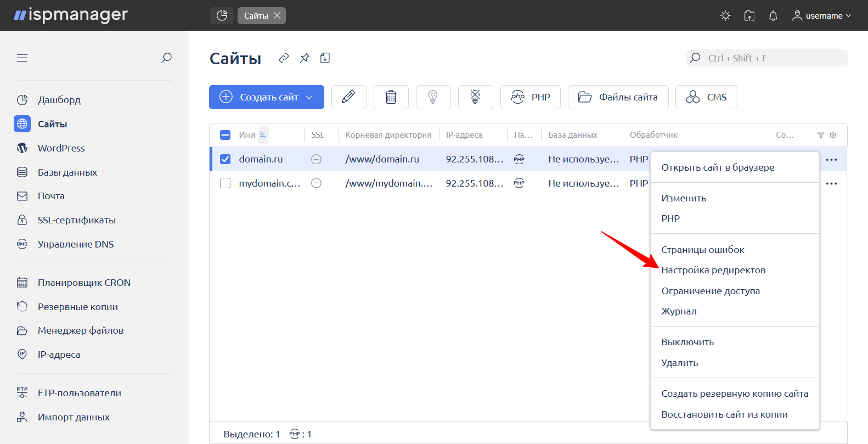The width and height of the screenshot is (868, 444).
Task: Open the three-dot menu for mydomain row
Action: [831, 183]
